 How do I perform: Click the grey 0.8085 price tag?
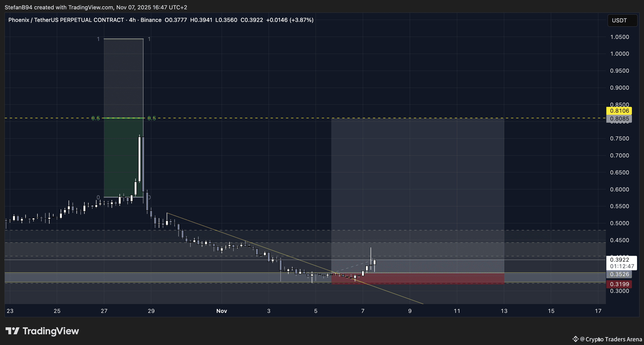coord(619,119)
